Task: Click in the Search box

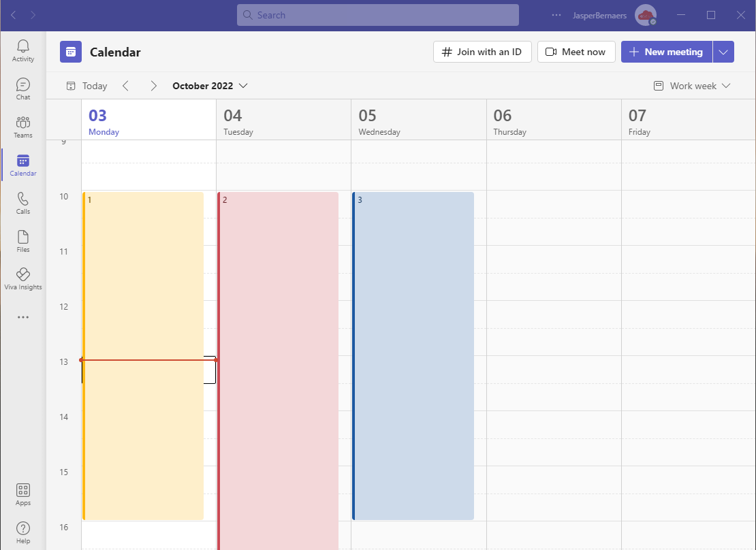Action: coord(377,15)
